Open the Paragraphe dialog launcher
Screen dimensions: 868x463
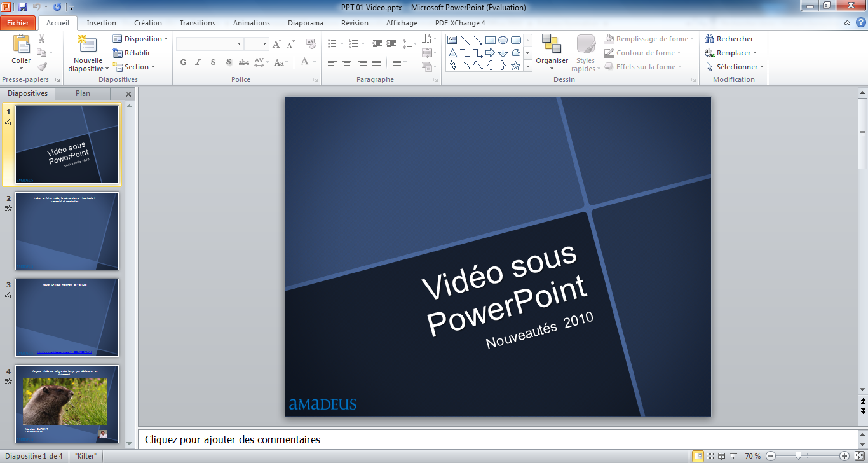coord(436,80)
